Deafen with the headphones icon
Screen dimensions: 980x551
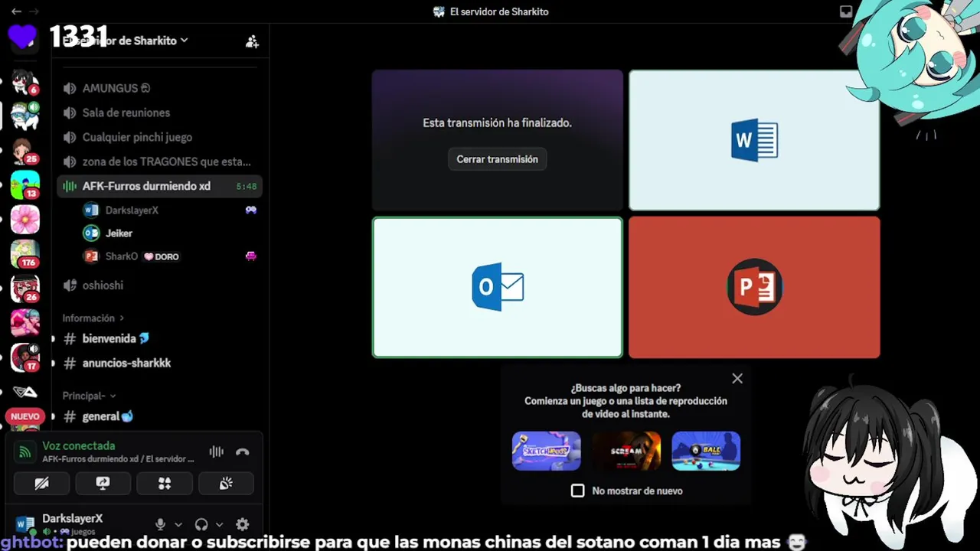[201, 524]
